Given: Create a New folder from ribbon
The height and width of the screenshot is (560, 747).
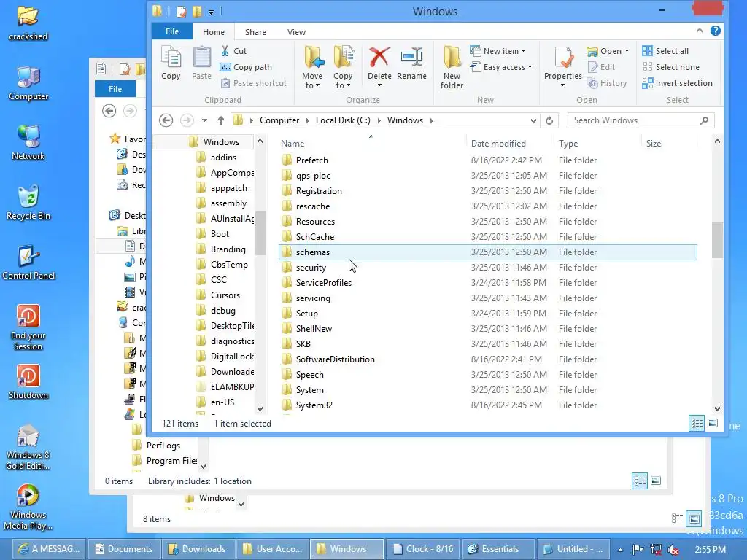Looking at the screenshot, I should pos(452,68).
